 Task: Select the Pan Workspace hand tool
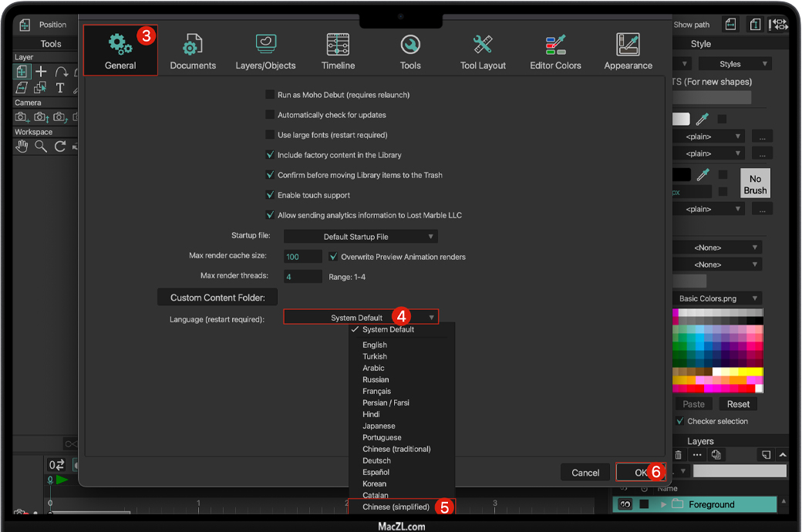(22, 146)
